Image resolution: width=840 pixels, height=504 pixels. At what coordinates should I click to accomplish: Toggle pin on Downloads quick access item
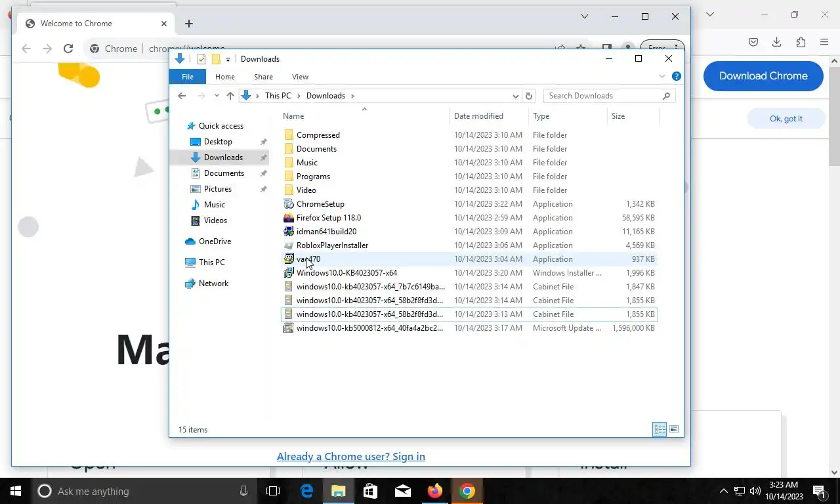pos(263,157)
